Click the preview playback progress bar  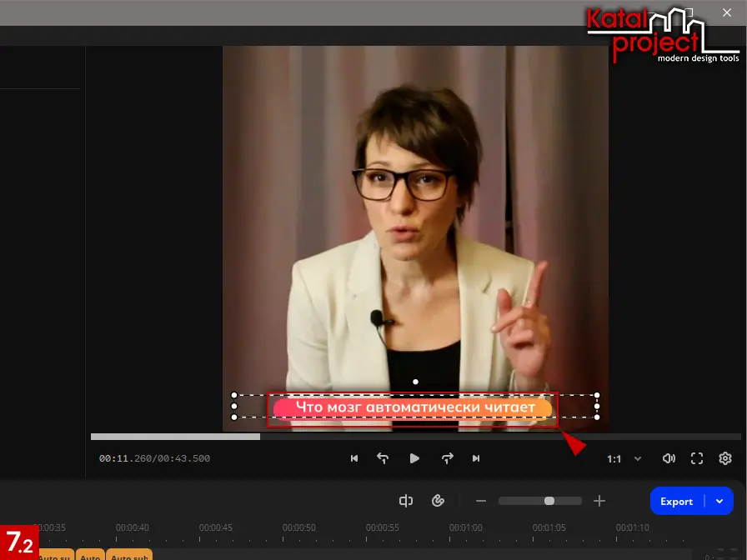pos(415,437)
